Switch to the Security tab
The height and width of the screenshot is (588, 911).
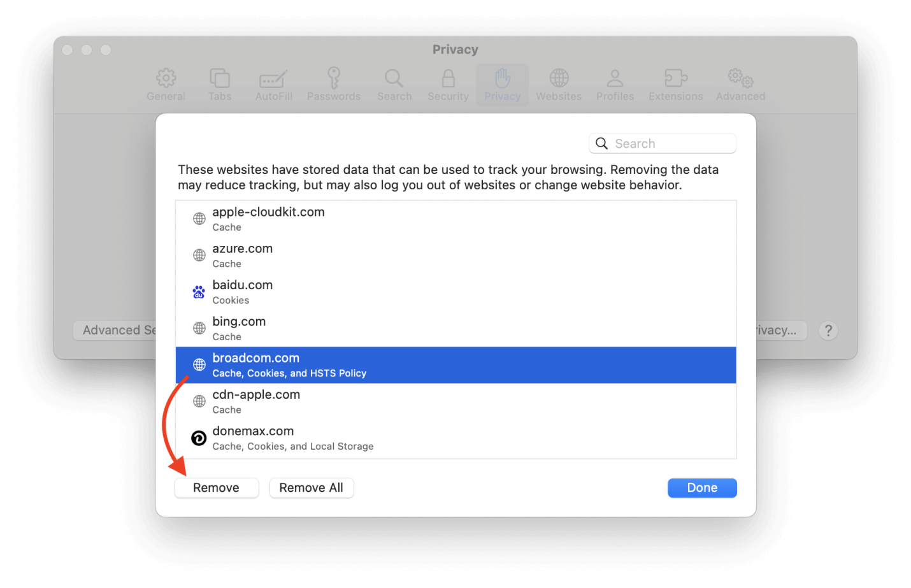(x=448, y=84)
